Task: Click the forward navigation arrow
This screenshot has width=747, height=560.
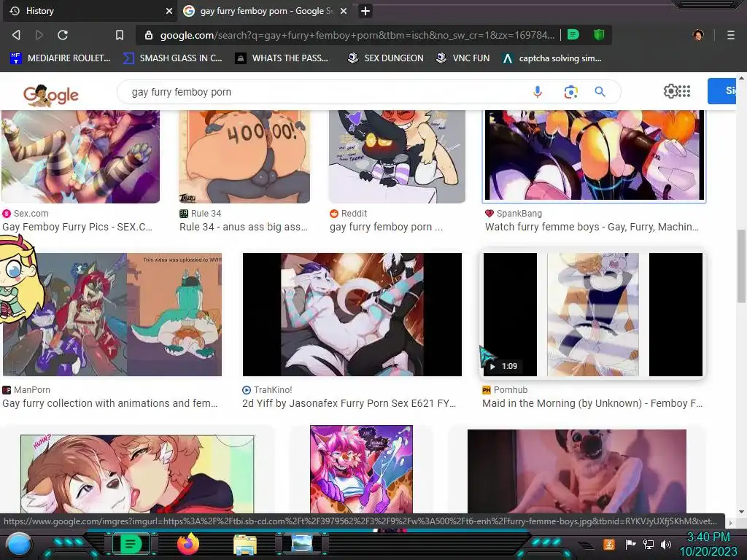Action: [39, 35]
